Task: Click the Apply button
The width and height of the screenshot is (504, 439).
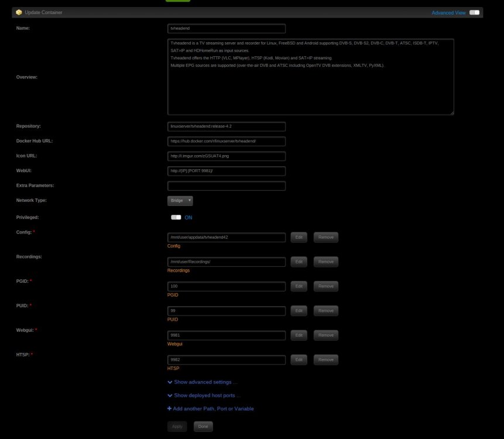Action: click(x=177, y=427)
